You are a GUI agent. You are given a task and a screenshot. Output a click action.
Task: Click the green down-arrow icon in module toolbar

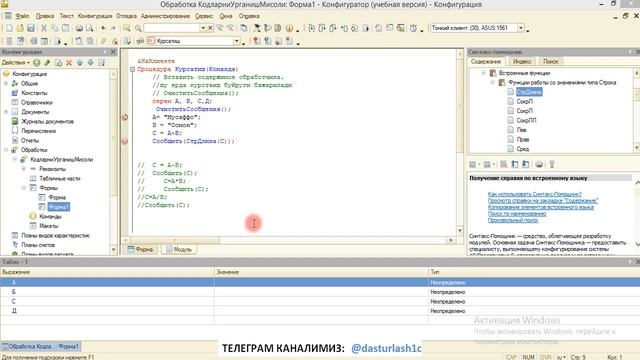click(128, 41)
